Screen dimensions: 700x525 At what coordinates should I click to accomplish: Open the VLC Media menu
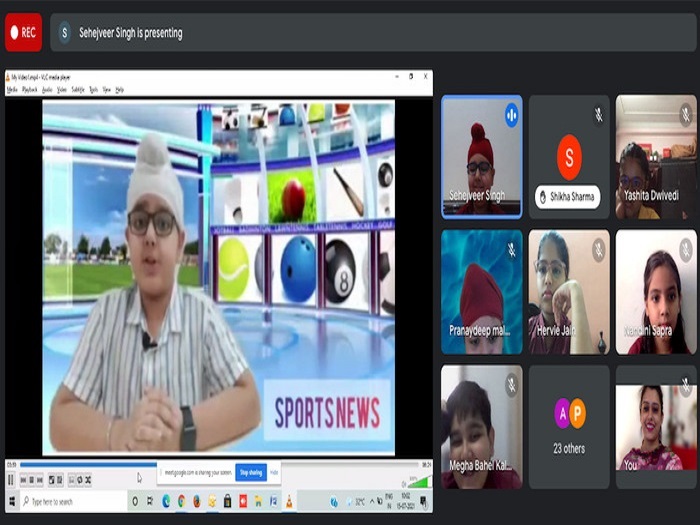coord(12,90)
